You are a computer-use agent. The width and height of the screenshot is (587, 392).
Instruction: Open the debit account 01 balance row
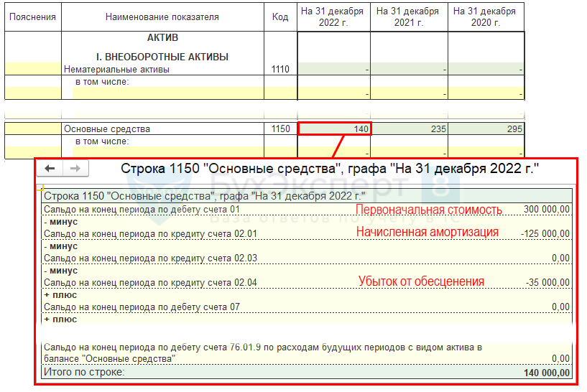(142, 209)
